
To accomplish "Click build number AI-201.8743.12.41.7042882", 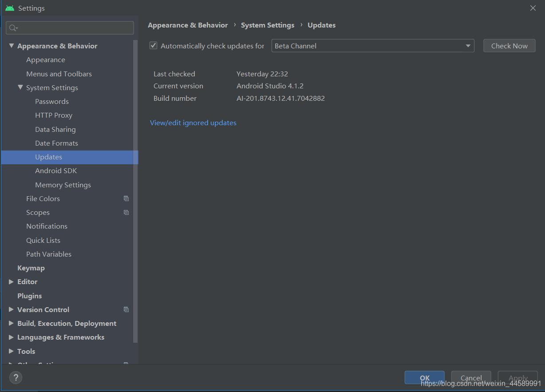I will coord(280,98).
